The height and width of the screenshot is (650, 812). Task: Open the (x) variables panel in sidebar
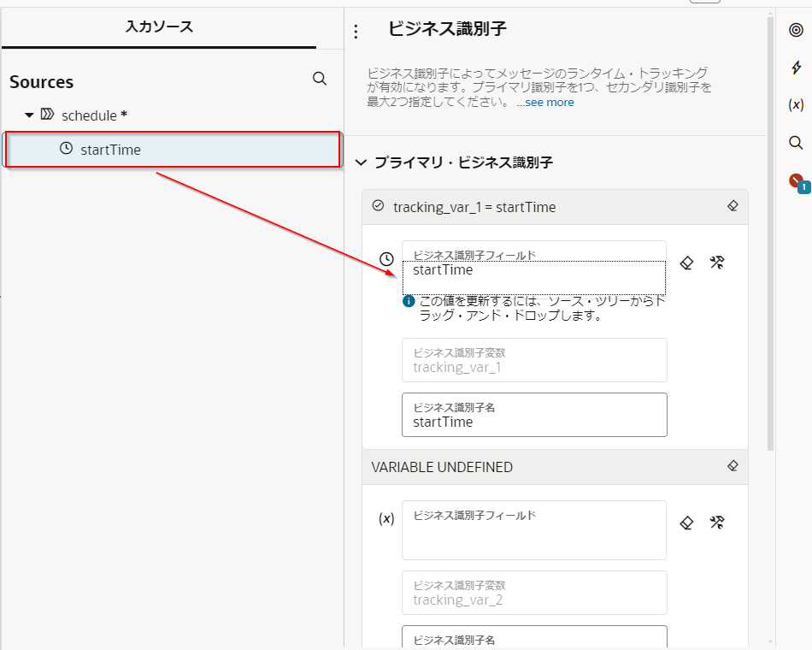click(x=796, y=104)
